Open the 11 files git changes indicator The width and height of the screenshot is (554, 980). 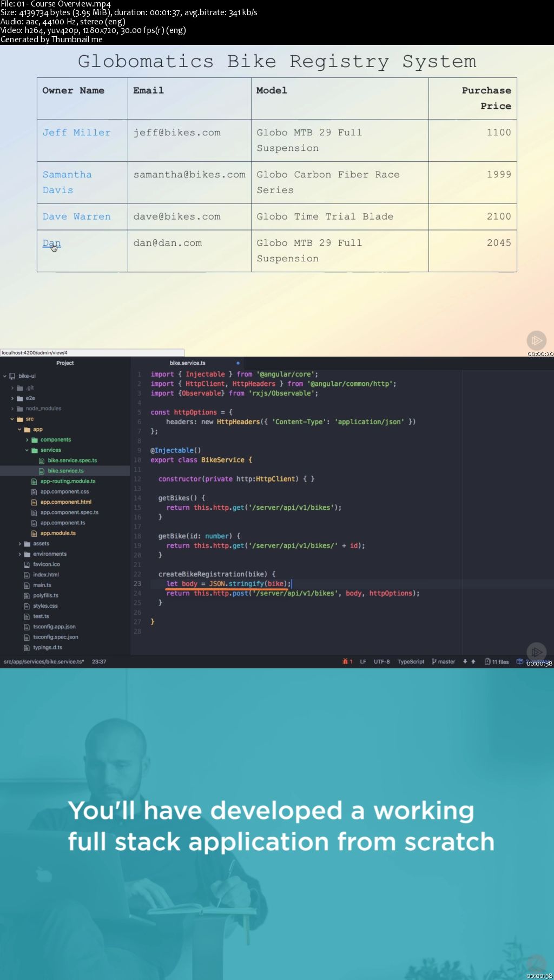click(x=497, y=661)
